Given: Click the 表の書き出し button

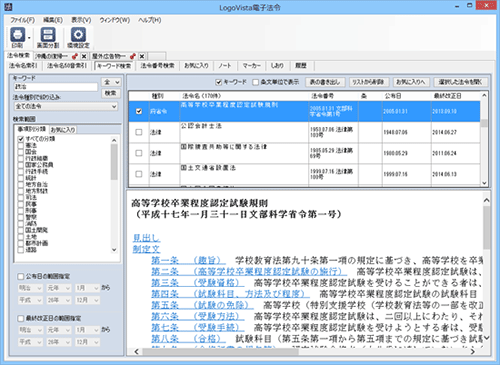Looking at the screenshot, I should [x=325, y=82].
